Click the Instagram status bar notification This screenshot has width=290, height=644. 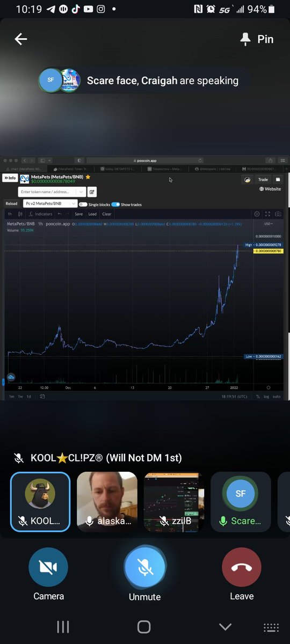pyautogui.click(x=100, y=9)
